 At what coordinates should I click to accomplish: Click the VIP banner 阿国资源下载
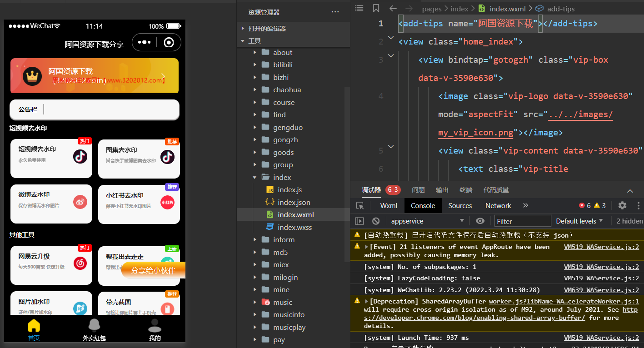95,76
